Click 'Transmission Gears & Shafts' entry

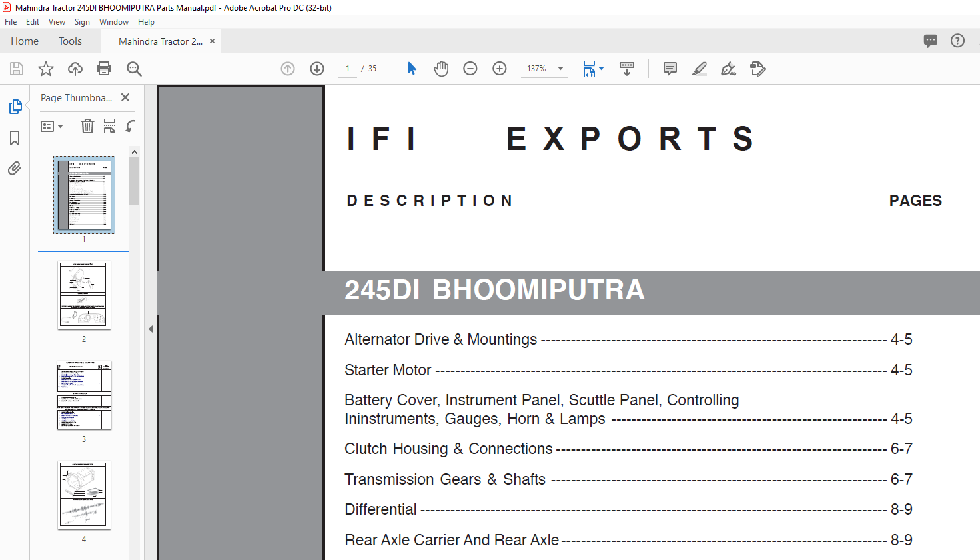(445, 479)
